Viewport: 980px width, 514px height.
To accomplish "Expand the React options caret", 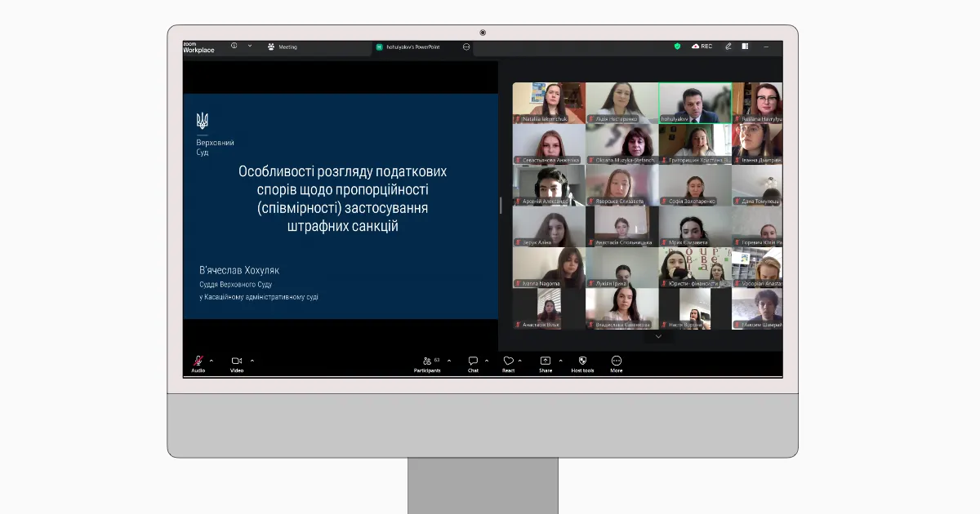I will (x=520, y=361).
